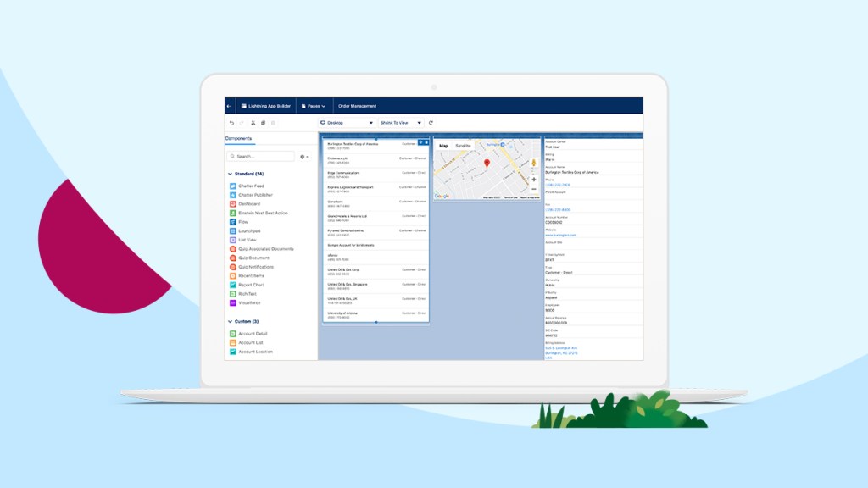Click the undo icon in the toolbar
The height and width of the screenshot is (488, 868).
(231, 123)
